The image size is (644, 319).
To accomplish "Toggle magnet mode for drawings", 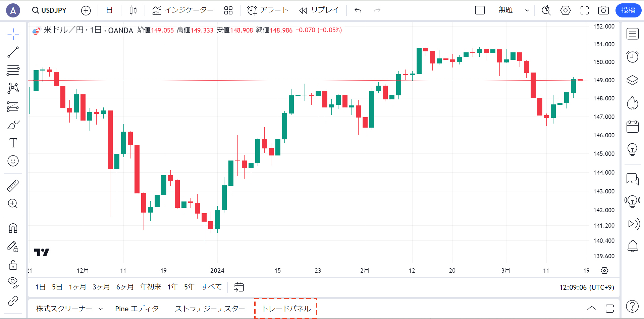I will coord(13,228).
